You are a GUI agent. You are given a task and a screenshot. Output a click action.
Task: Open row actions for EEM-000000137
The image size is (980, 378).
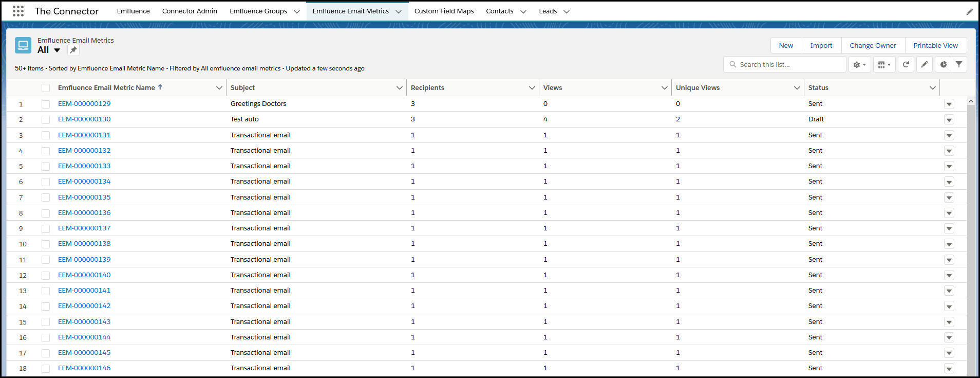click(949, 228)
